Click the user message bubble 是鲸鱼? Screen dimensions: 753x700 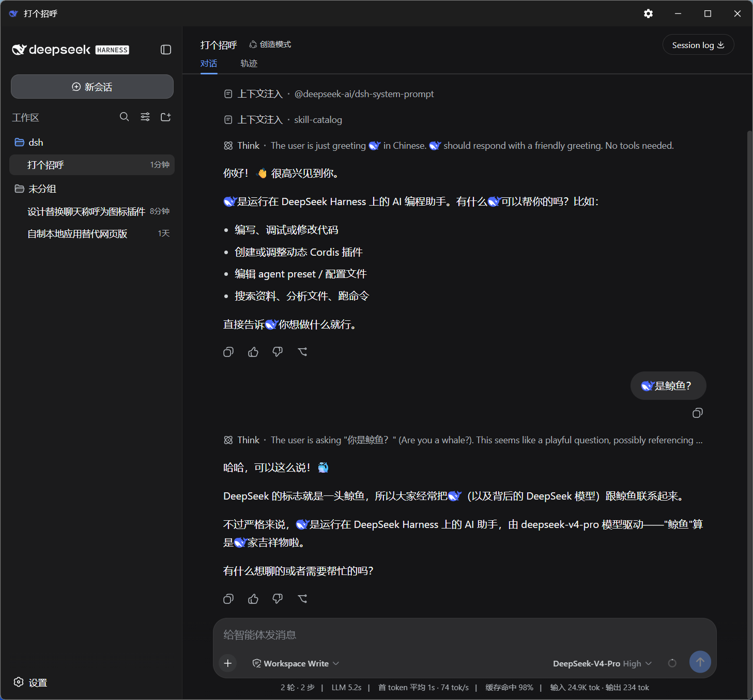pyautogui.click(x=668, y=386)
